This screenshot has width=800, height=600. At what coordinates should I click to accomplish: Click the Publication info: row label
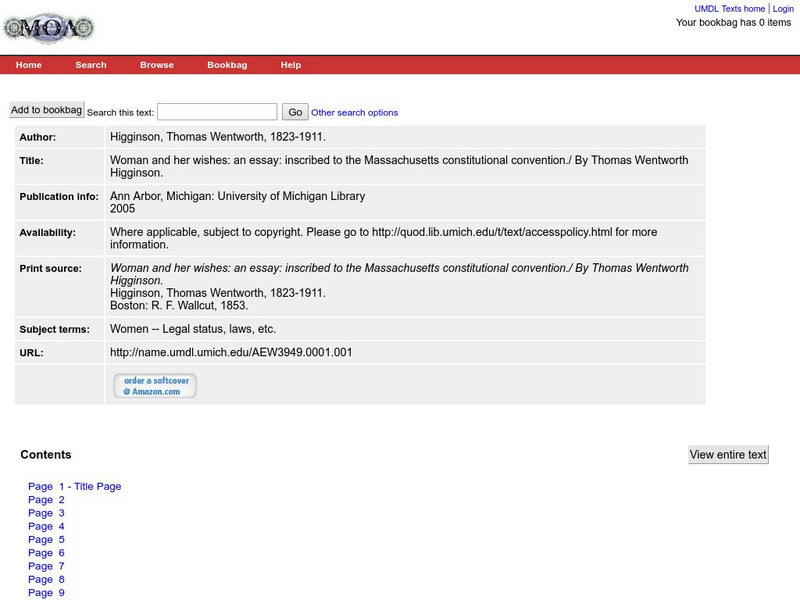pos(59,196)
